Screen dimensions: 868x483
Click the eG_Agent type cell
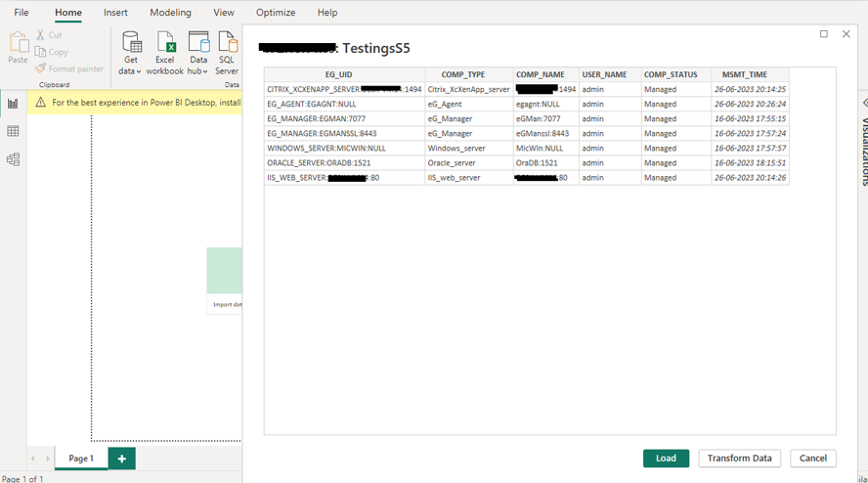tap(469, 105)
